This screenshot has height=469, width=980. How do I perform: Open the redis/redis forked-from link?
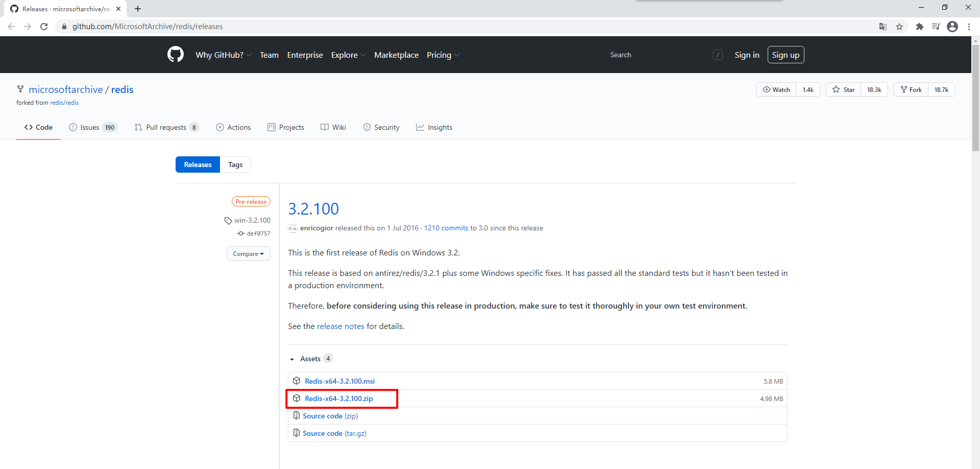pos(64,103)
